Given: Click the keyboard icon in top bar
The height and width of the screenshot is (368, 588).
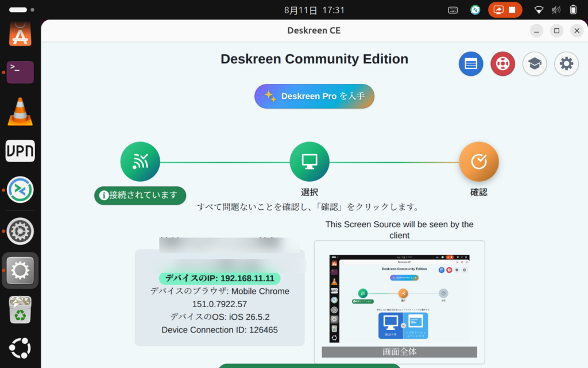Looking at the screenshot, I should (453, 10).
